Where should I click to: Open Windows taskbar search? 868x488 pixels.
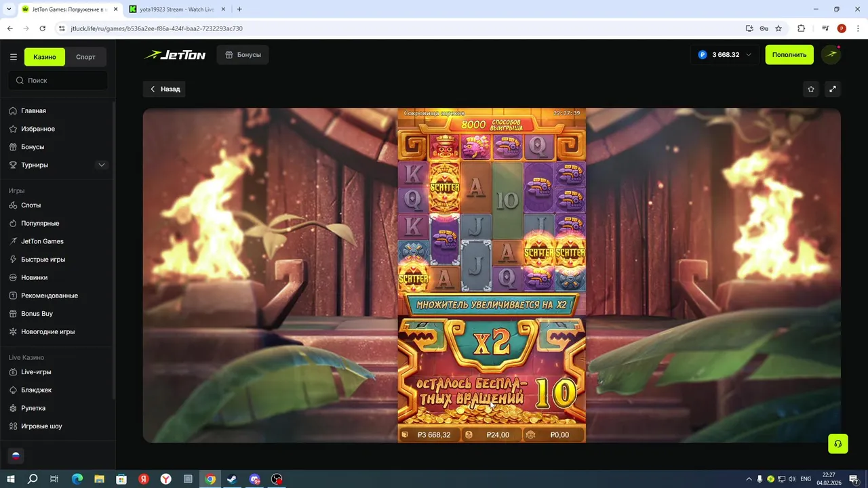tap(32, 479)
